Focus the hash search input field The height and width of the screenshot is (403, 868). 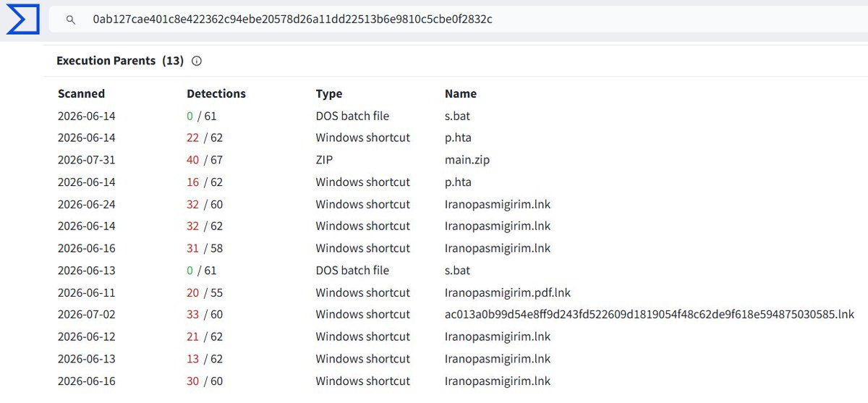coord(459,20)
